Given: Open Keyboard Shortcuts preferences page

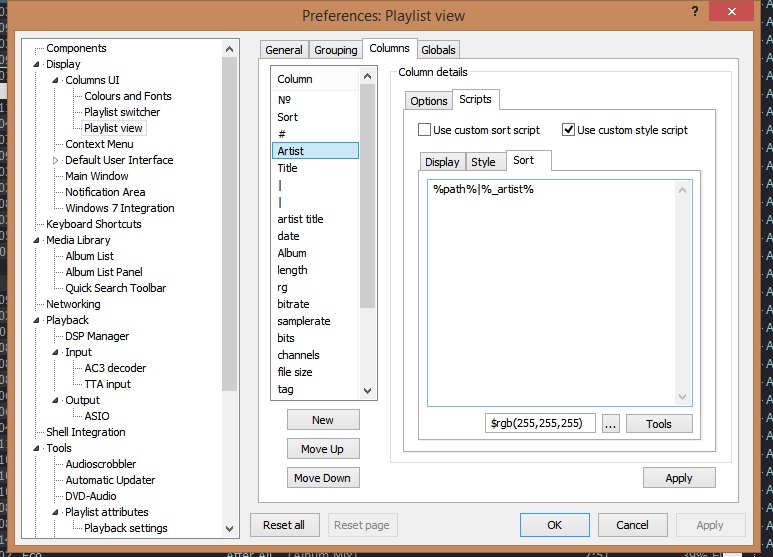Looking at the screenshot, I should point(94,224).
